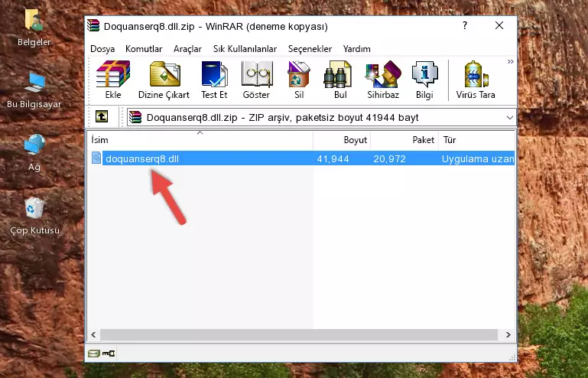The image size is (588, 378).
Task: Click the Ekle (Add) toolbar icon
Action: click(113, 74)
